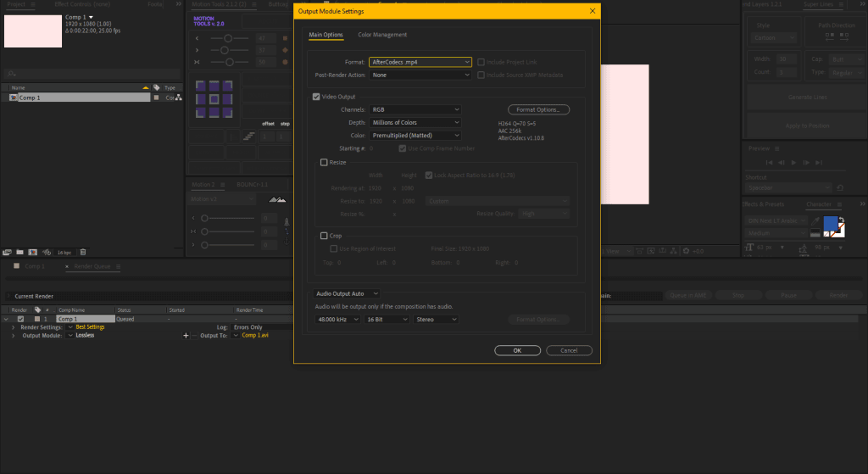Viewport: 868px width, 474px height.
Task: Jump to first frame in Preview panel
Action: pos(769,162)
